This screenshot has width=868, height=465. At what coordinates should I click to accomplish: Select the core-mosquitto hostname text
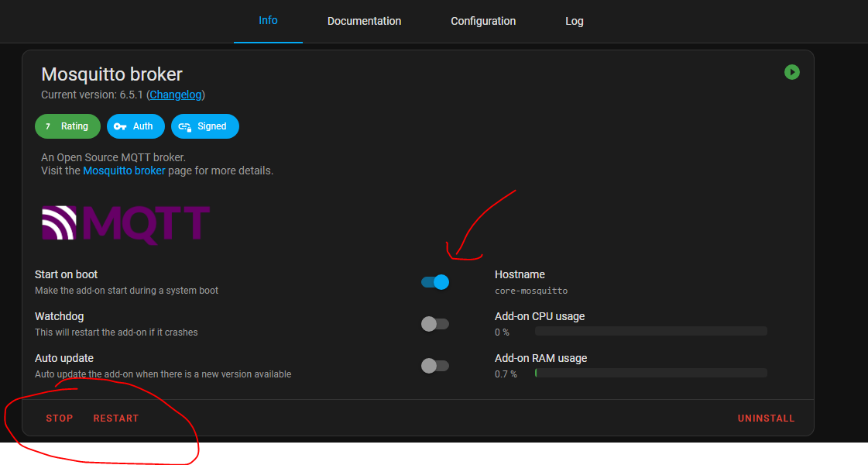(x=531, y=291)
